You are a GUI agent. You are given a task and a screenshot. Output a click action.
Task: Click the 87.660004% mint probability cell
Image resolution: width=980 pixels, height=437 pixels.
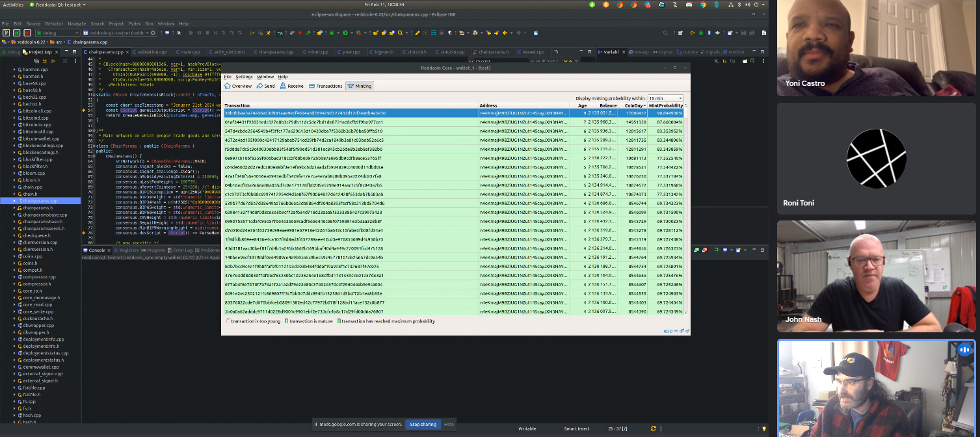(666, 122)
